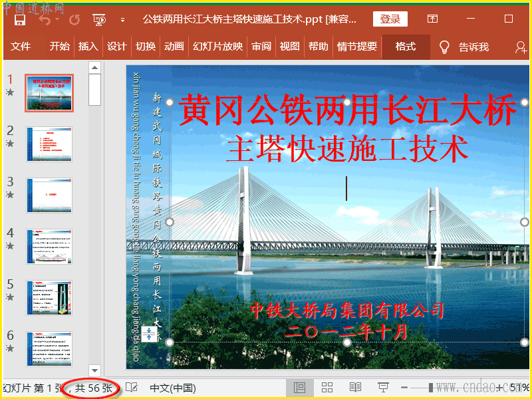Viewport: 532px width, 399px height.
Task: Click the 告诉我 search box text
Action: point(474,47)
